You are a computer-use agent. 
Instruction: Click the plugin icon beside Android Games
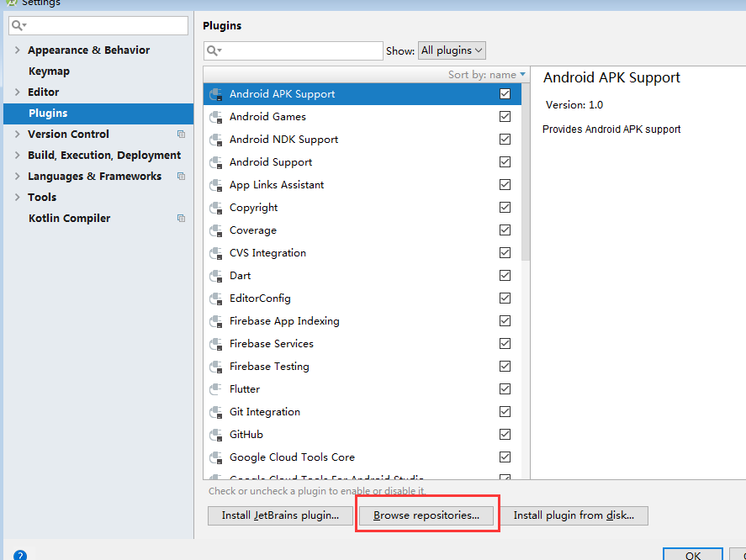click(216, 117)
